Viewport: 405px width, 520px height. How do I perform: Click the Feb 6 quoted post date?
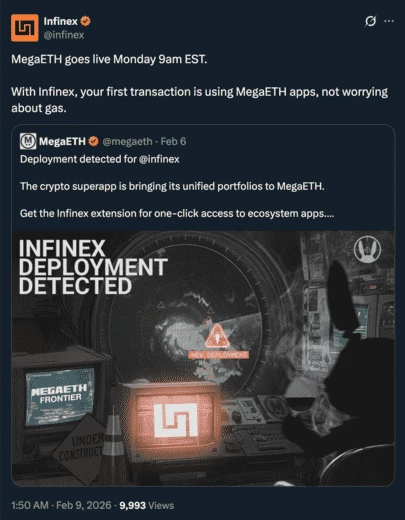pyautogui.click(x=173, y=141)
